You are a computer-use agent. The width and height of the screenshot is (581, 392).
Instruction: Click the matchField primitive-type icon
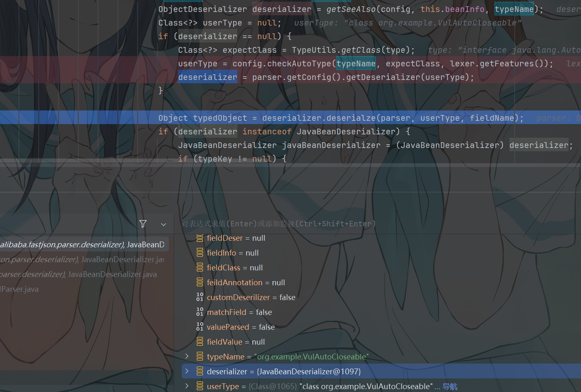point(200,312)
